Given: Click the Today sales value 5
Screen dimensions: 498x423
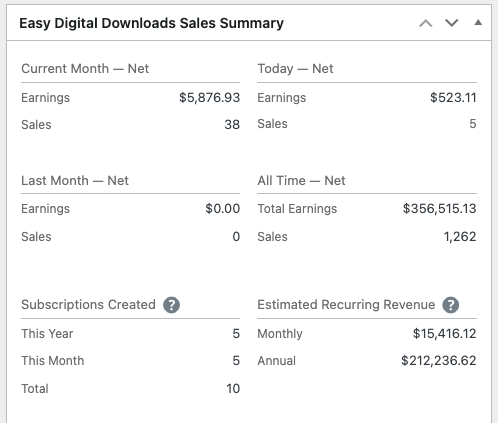Looking at the screenshot, I should tap(473, 124).
